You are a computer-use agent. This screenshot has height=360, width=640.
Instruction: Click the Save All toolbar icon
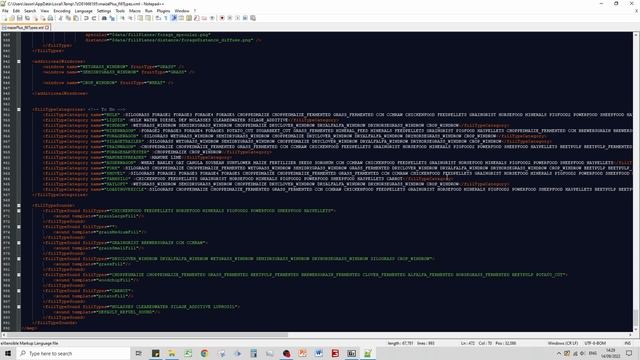(x=27, y=18)
